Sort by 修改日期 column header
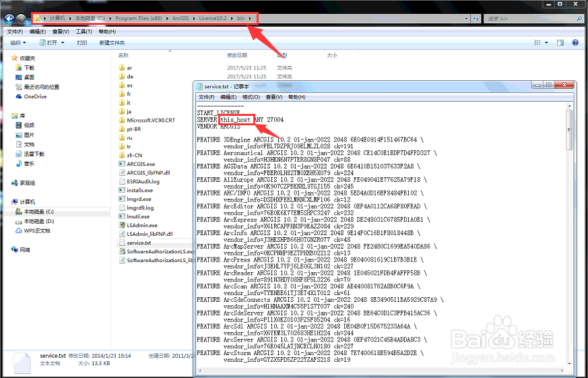The width and height of the screenshot is (588, 378). [x=237, y=55]
